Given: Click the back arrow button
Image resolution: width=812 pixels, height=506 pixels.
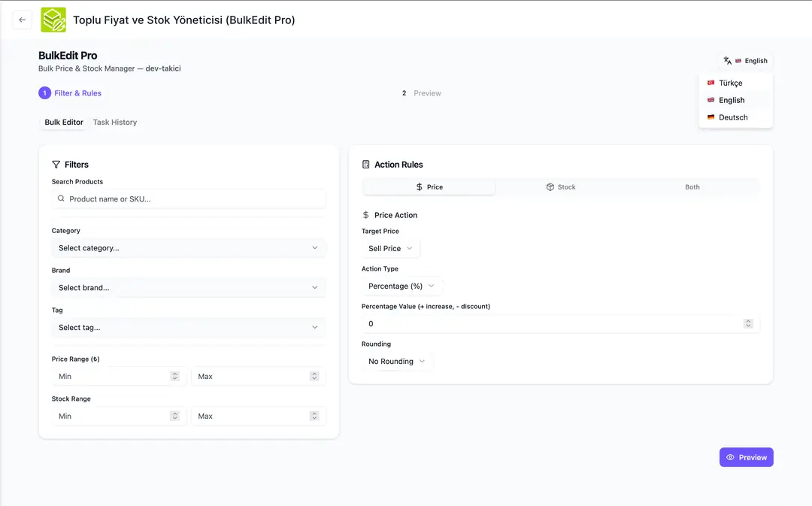Looking at the screenshot, I should [x=22, y=20].
